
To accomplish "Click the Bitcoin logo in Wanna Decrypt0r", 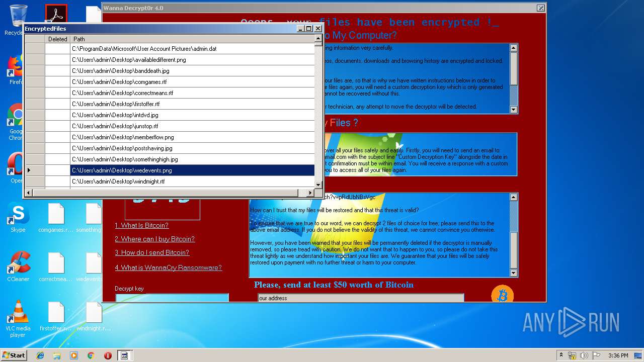I will pyautogui.click(x=502, y=295).
